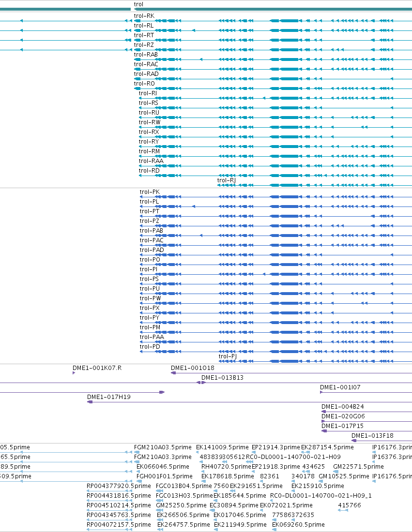The image size is (412, 532).
Task: Select transcript label 'trol-RK'
Action: [x=144, y=16]
